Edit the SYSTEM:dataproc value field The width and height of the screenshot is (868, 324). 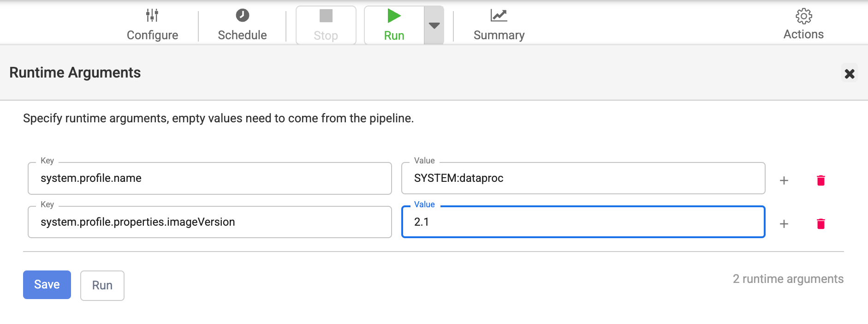click(x=583, y=179)
